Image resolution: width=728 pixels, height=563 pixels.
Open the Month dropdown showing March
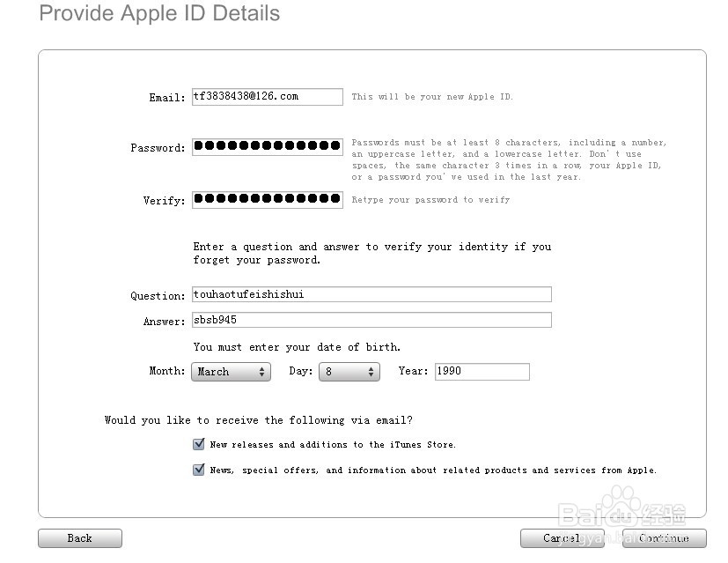[231, 372]
